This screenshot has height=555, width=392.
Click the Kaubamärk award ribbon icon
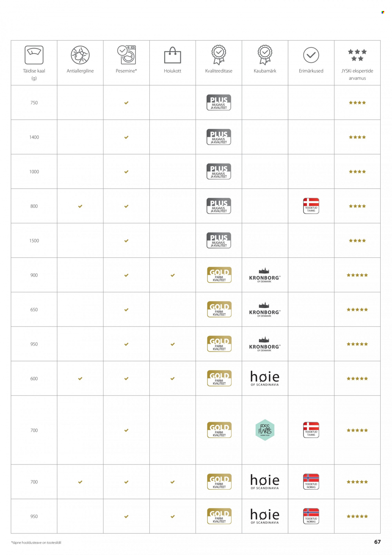point(265,55)
